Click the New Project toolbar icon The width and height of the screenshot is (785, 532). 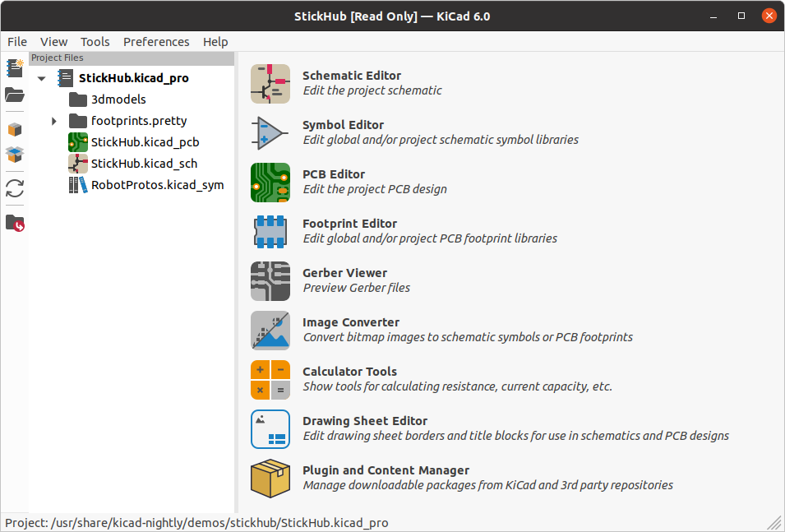(x=15, y=68)
